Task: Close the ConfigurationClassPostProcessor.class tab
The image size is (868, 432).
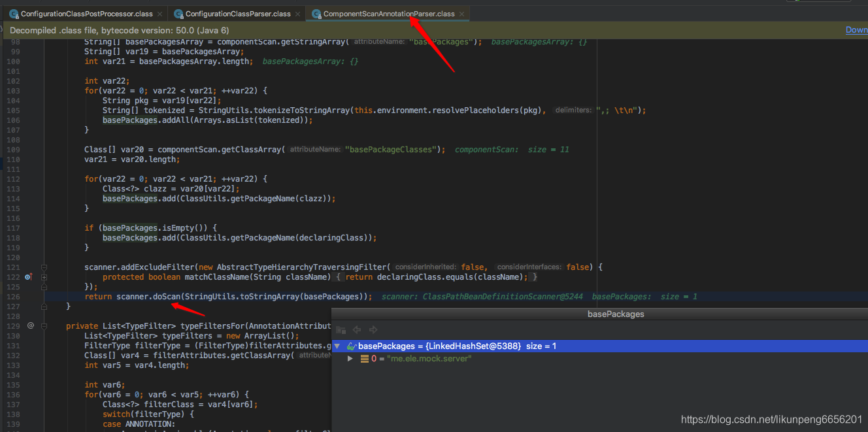Action: coord(160,14)
